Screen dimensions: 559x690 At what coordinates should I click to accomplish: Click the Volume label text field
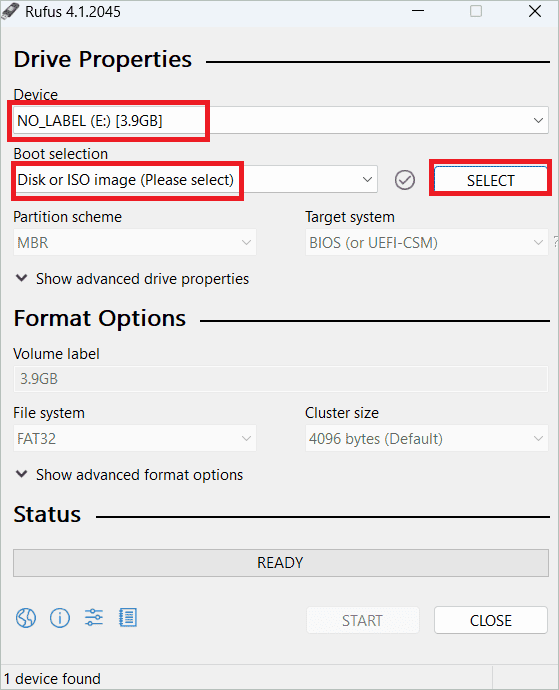[x=281, y=379]
